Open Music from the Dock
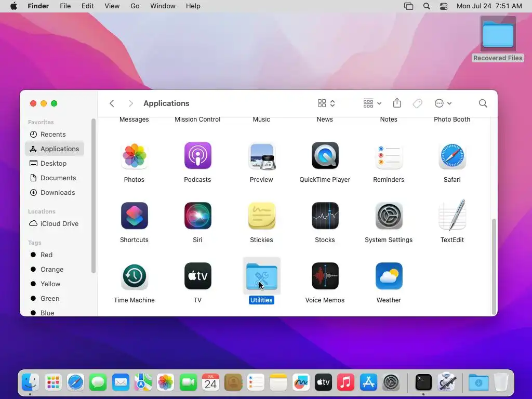Image resolution: width=532 pixels, height=399 pixels. [345, 382]
